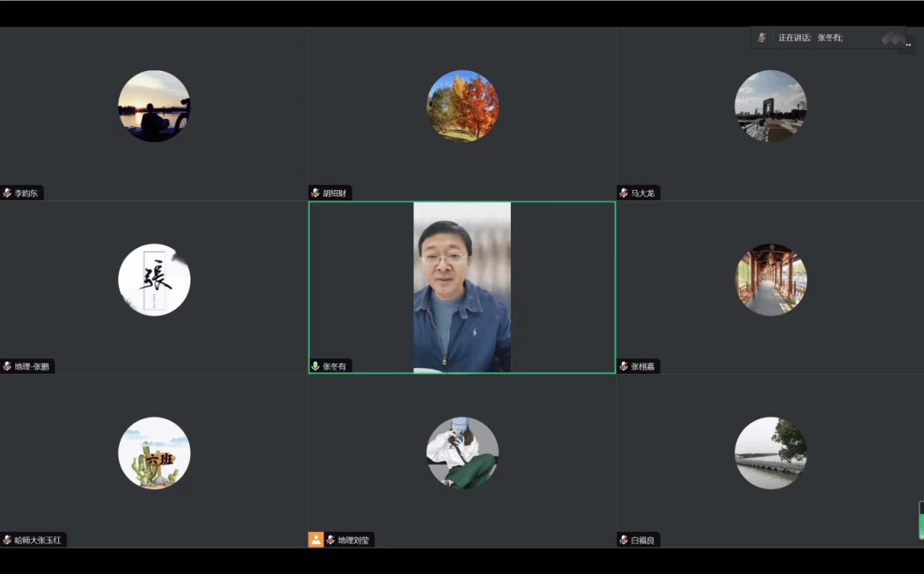Click the 张�African name label 张栩嘉
This screenshot has width=924, height=574.
point(645,366)
